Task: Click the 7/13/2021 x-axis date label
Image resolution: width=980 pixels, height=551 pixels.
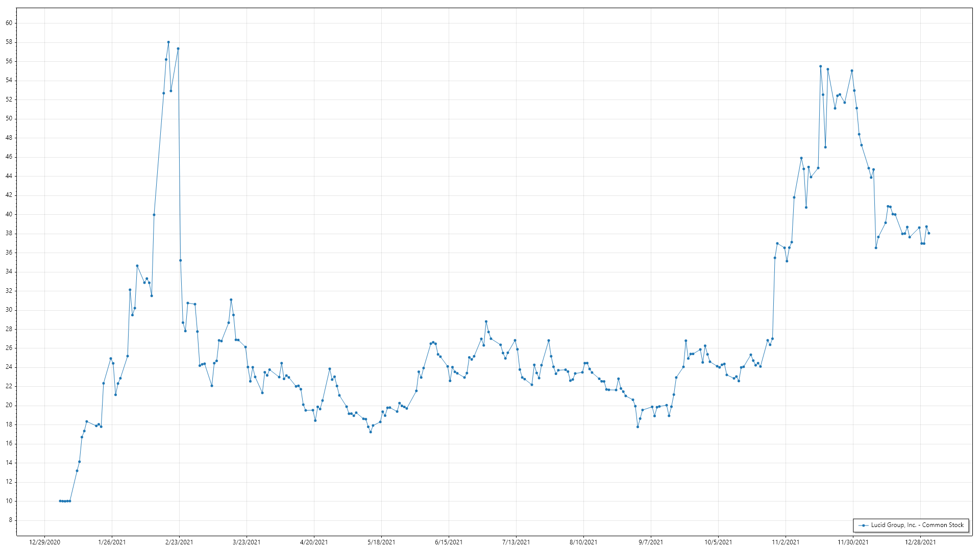Action: pos(516,542)
